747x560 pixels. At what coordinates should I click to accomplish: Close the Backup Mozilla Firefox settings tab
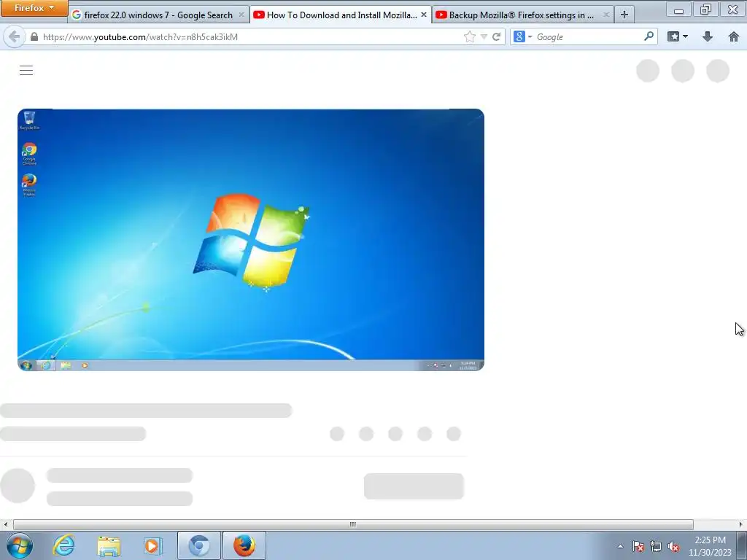click(x=605, y=15)
